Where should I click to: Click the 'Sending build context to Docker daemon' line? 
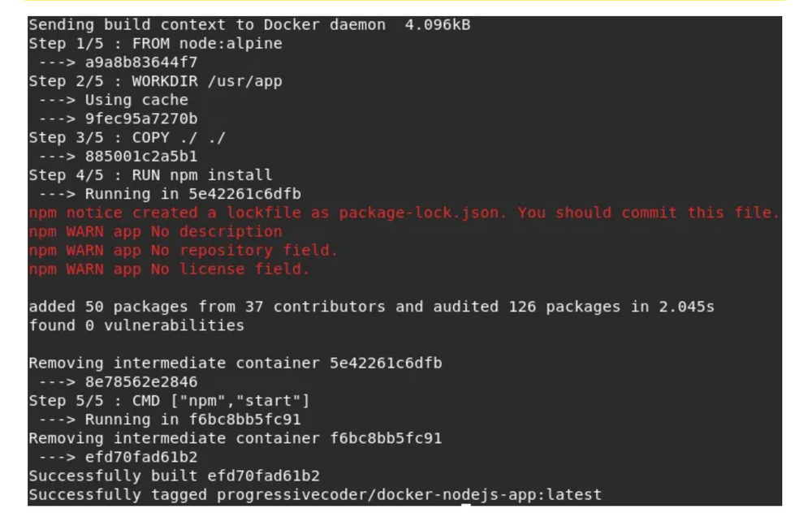point(249,25)
